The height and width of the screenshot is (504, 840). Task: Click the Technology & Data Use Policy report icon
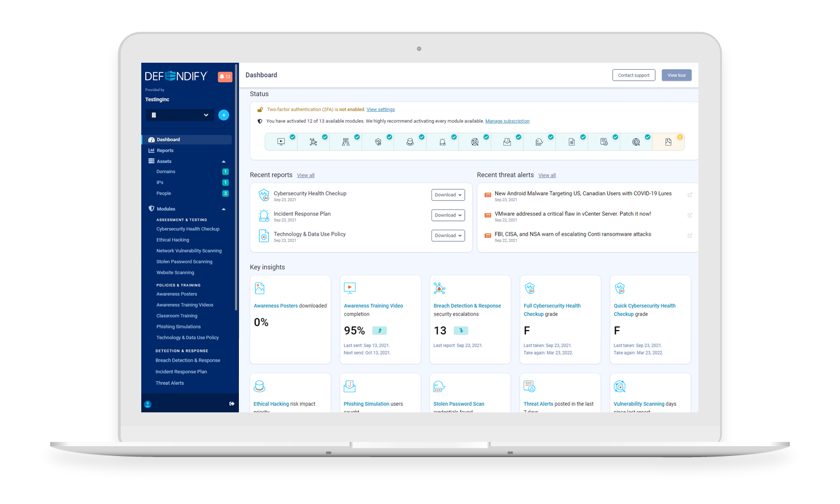pos(264,236)
